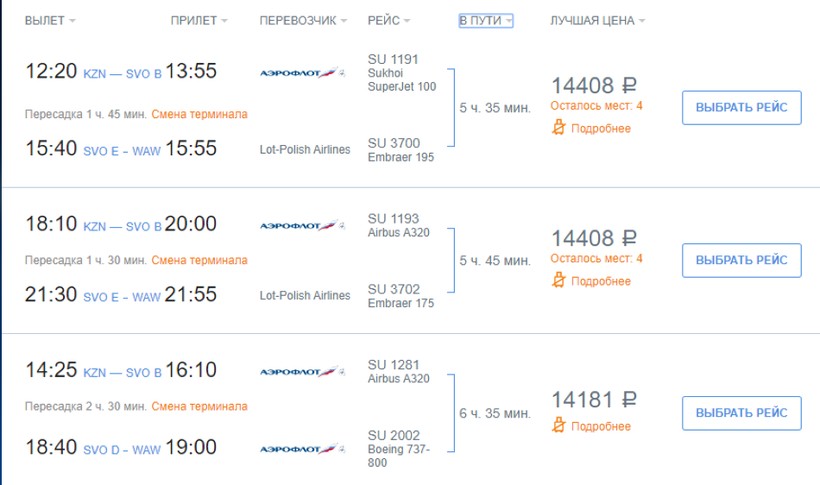
Task: Open the ПЕРЕВОЗЧИК carrier sort dropdown
Action: [303, 21]
